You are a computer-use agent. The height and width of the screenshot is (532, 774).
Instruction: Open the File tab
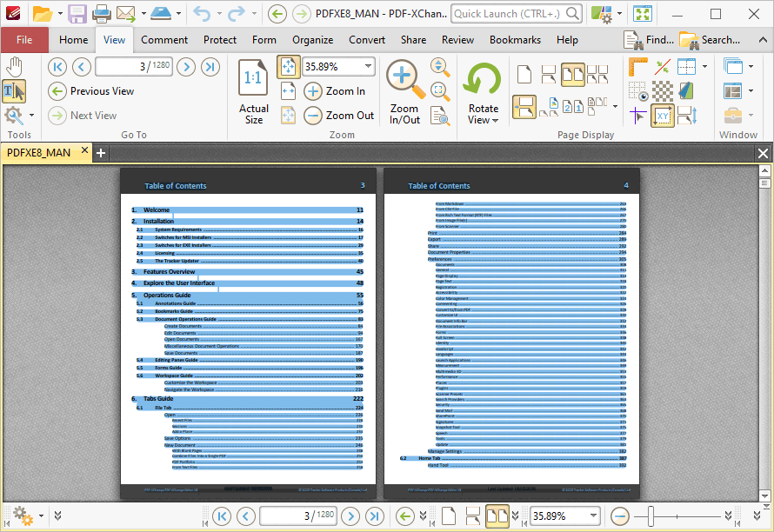pyautogui.click(x=24, y=40)
